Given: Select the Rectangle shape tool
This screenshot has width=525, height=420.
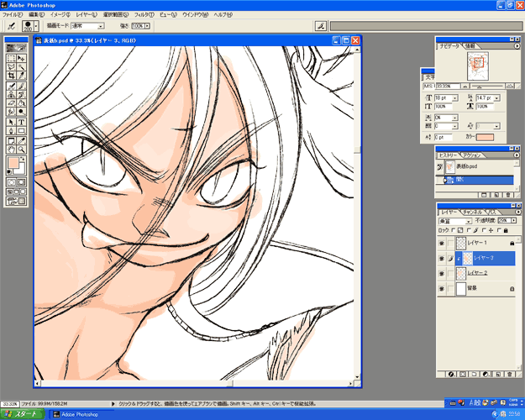Looking at the screenshot, I should tap(21, 131).
